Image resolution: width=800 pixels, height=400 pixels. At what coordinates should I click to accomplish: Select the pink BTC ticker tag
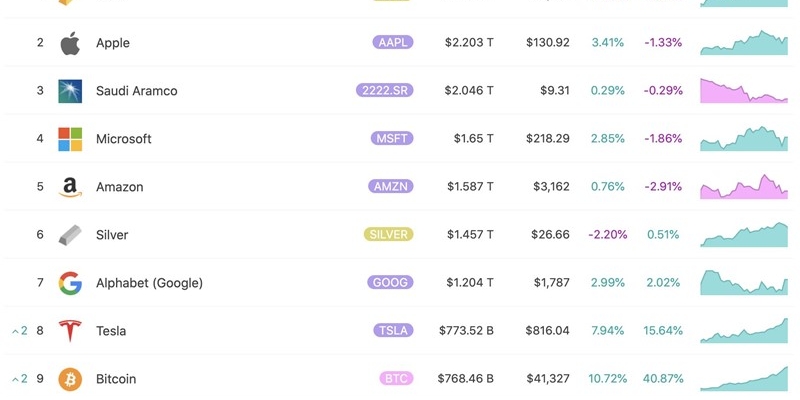[396, 379]
